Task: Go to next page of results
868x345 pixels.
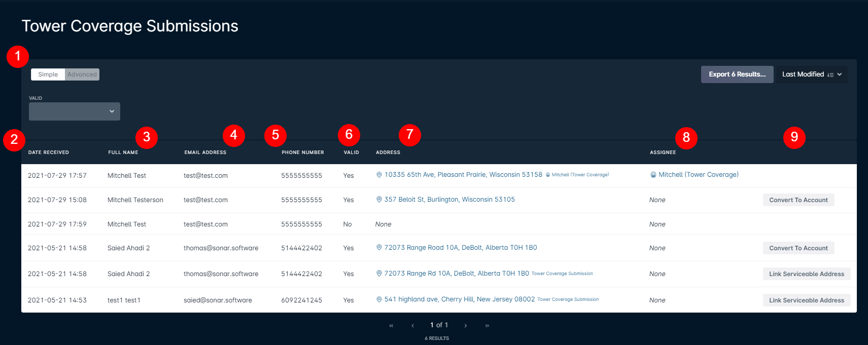Action: coord(465,326)
